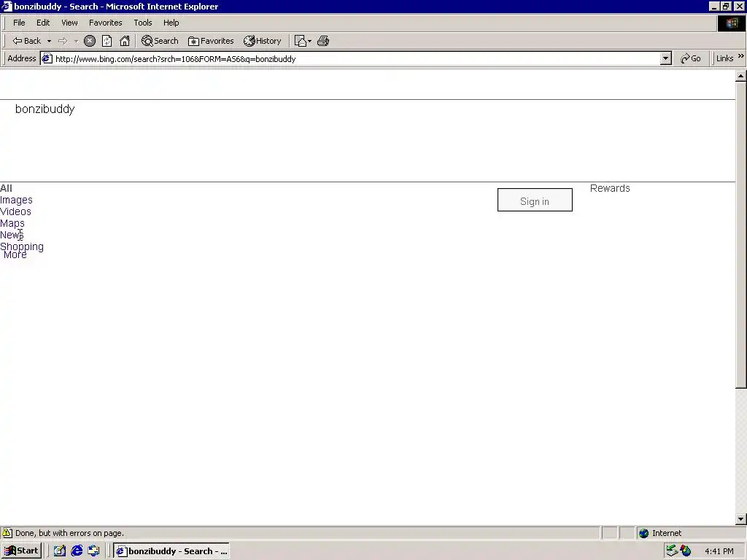The height and width of the screenshot is (560, 747).
Task: Open the File menu
Action: pyautogui.click(x=19, y=23)
